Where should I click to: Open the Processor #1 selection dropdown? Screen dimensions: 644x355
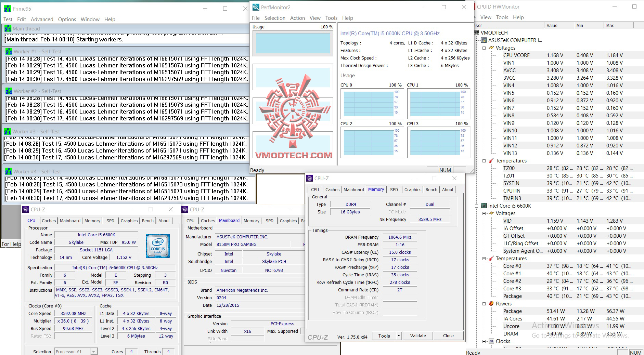93,352
